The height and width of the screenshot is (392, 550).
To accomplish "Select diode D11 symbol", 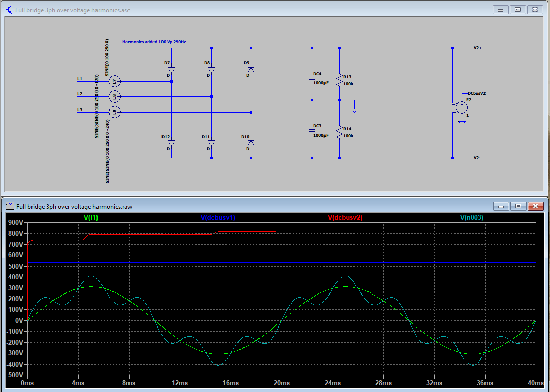I will tap(211, 143).
